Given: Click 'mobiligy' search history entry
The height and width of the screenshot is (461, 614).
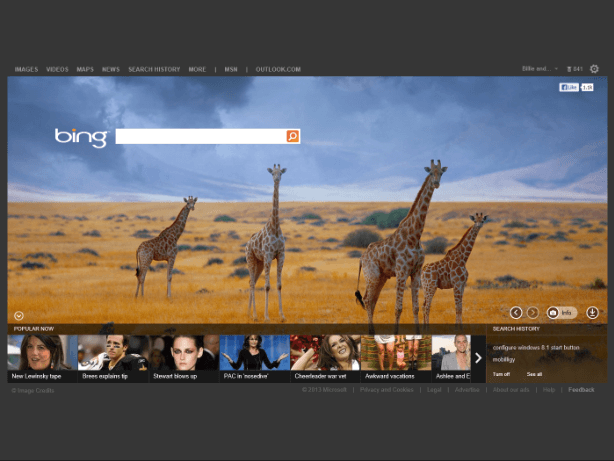Looking at the screenshot, I should [504, 360].
